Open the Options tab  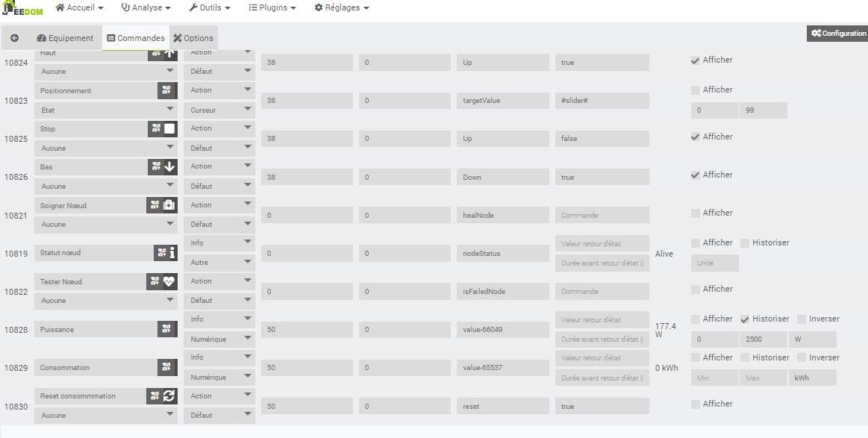(193, 38)
